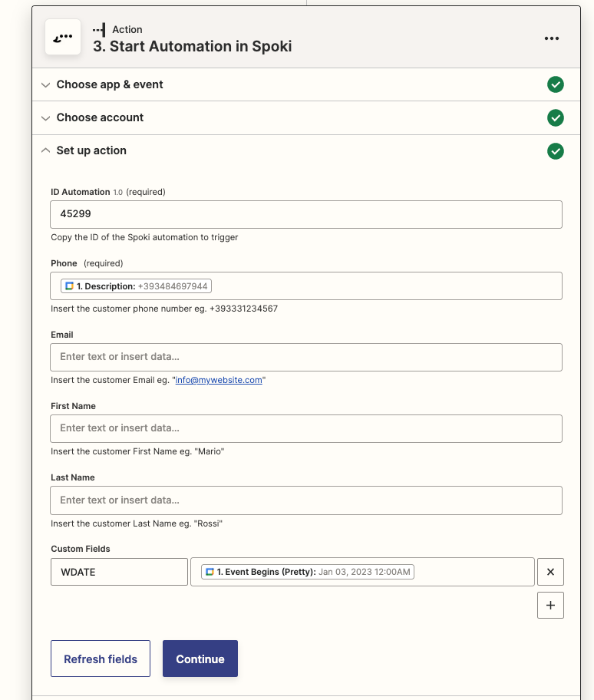Click green checkmark beside Choose account
This screenshot has width=594, height=700.
coord(556,117)
